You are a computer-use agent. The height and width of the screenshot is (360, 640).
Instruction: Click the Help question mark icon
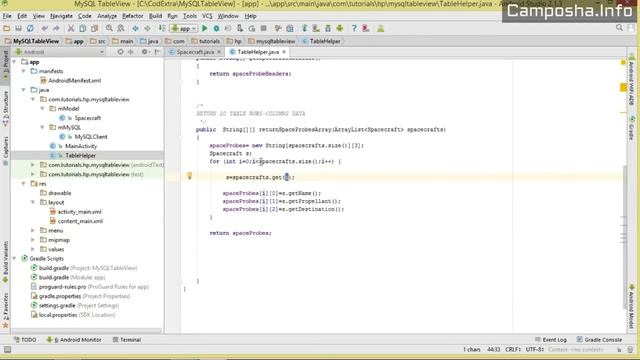tap(354, 28)
